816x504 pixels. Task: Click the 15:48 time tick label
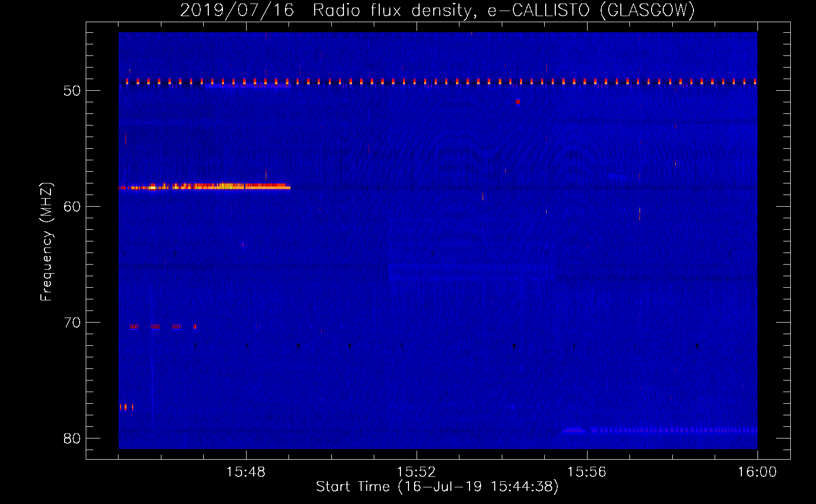pos(246,472)
